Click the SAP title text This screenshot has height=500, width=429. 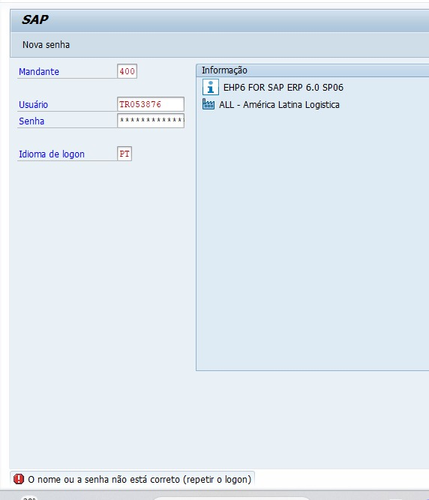point(35,20)
